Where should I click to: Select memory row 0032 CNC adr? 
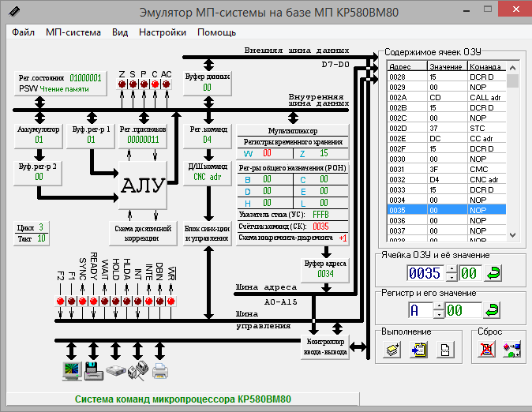coord(447,179)
